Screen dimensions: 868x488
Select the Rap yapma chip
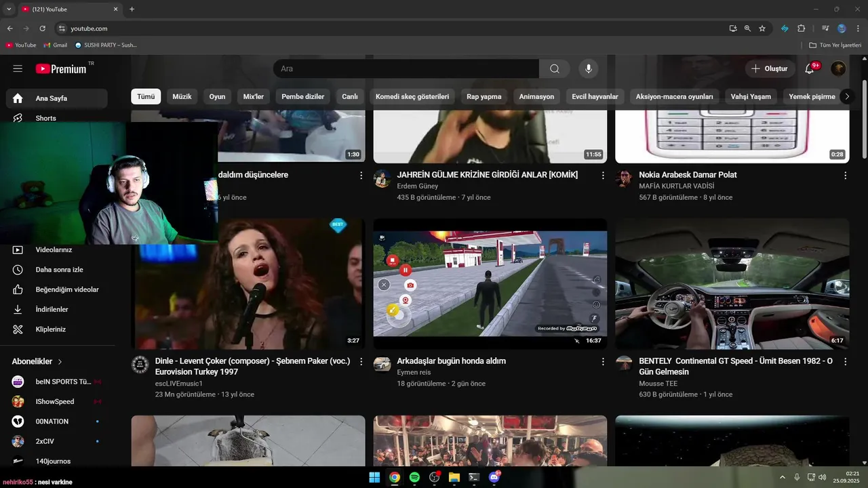(484, 96)
